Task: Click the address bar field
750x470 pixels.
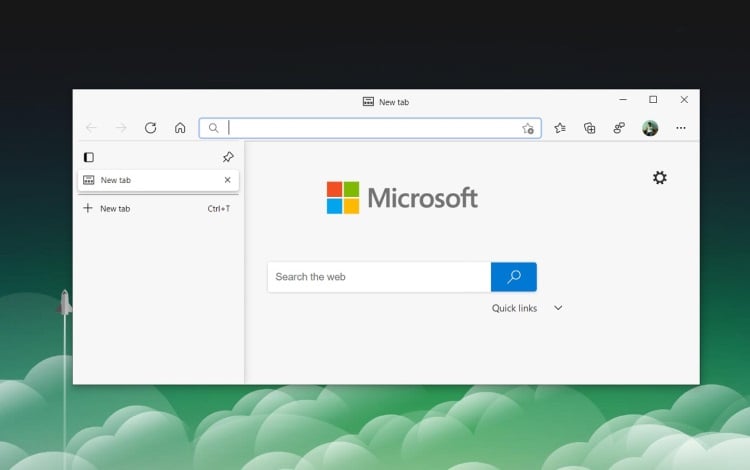Action: click(370, 128)
